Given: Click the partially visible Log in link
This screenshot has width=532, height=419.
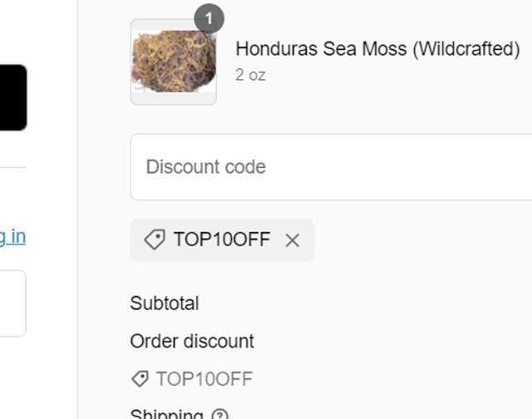Looking at the screenshot, I should 12,236.
